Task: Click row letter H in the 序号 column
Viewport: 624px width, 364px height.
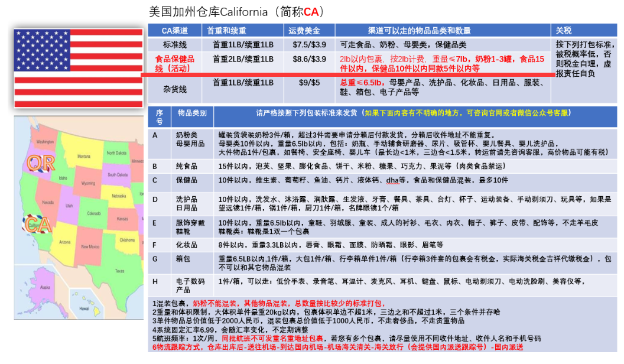Action: [x=155, y=282]
